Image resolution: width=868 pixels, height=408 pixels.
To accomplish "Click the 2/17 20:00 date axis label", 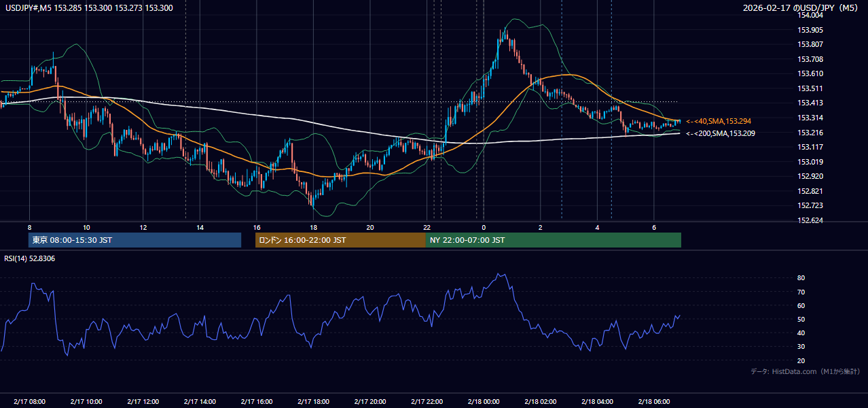I will [369, 402].
